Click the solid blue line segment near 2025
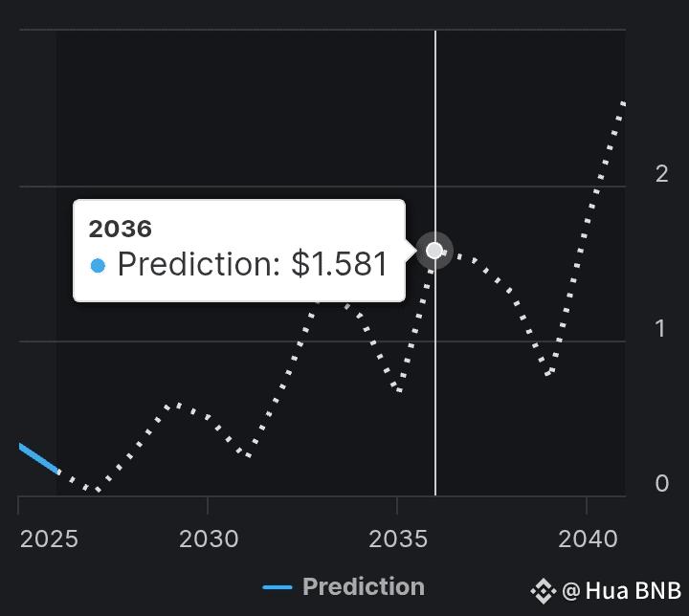The width and height of the screenshot is (689, 616). click(x=38, y=459)
